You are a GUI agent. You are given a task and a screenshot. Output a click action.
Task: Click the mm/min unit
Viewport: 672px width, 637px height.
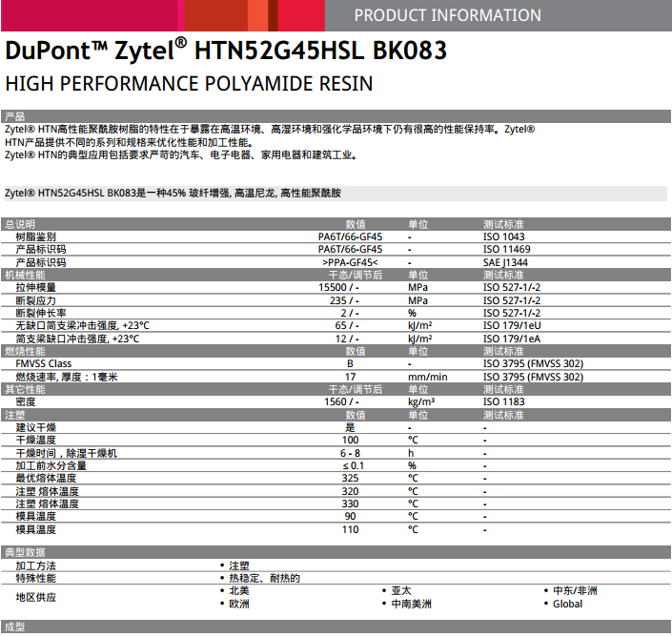click(428, 377)
